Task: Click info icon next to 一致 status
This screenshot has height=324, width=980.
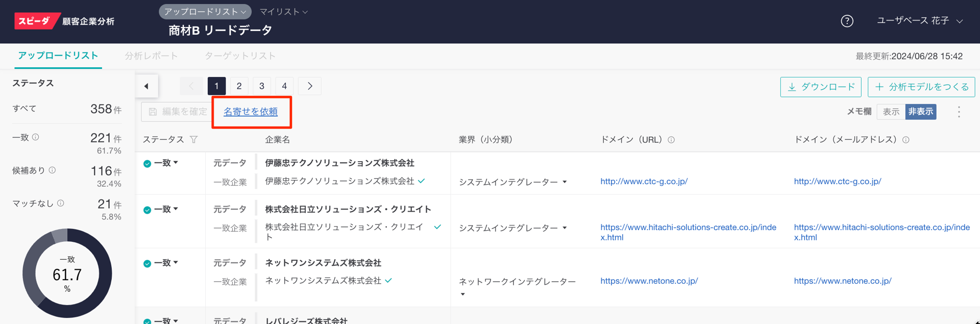Action: (x=36, y=137)
